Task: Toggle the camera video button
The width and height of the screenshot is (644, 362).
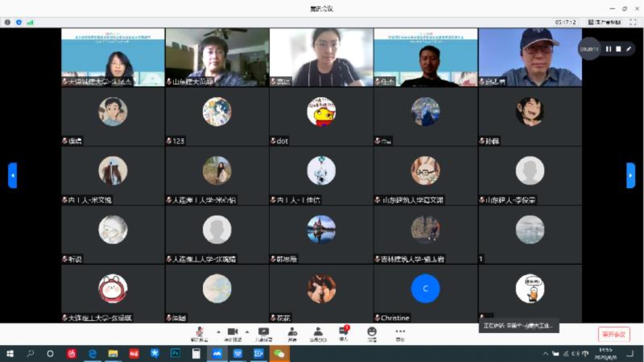Action: pos(233,333)
